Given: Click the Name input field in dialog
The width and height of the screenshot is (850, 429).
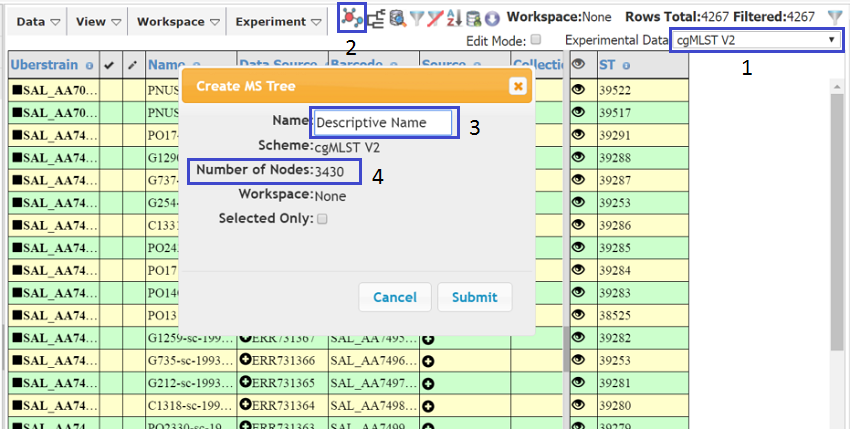Looking at the screenshot, I should (x=383, y=123).
